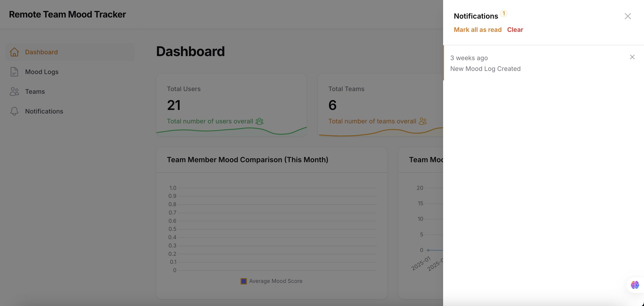
Task: Toggle the Average Mood Score legend swatch
Action: [x=244, y=281]
